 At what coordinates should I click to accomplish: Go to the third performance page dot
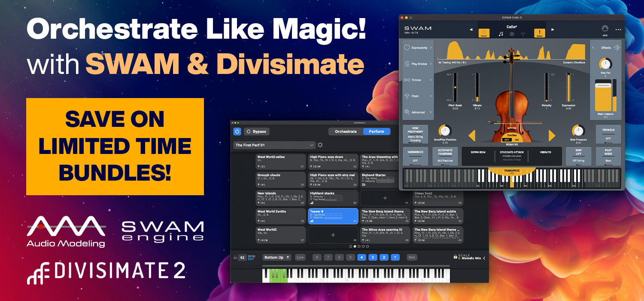click(359, 246)
